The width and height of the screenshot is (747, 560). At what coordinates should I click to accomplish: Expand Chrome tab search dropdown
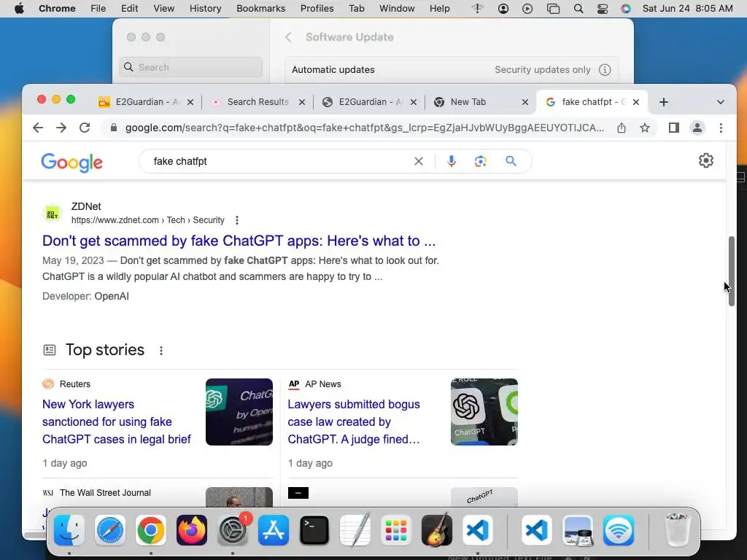coord(720,102)
